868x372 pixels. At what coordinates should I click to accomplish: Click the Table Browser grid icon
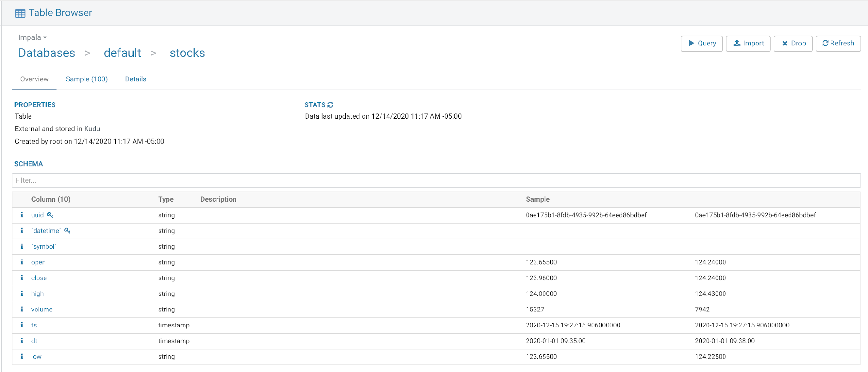click(x=20, y=13)
